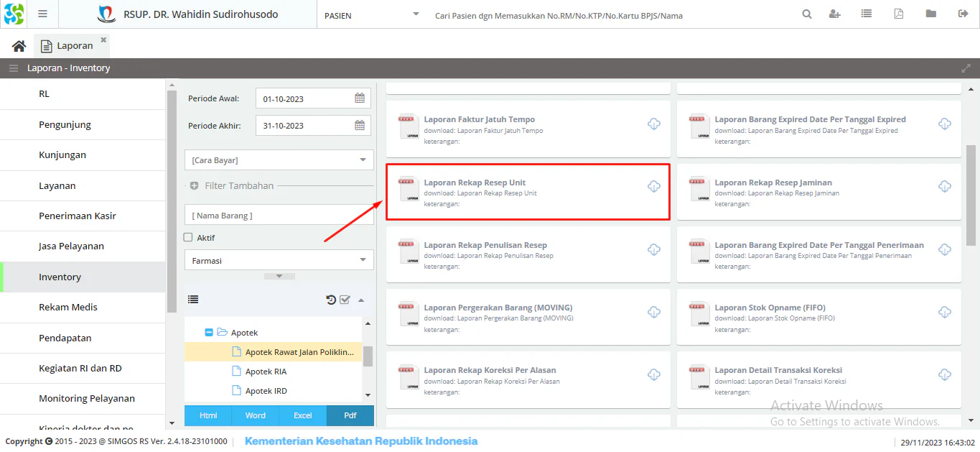Screen dimensions: 980x452
Task: Click the list icon above the unit tree
Action: tap(193, 300)
